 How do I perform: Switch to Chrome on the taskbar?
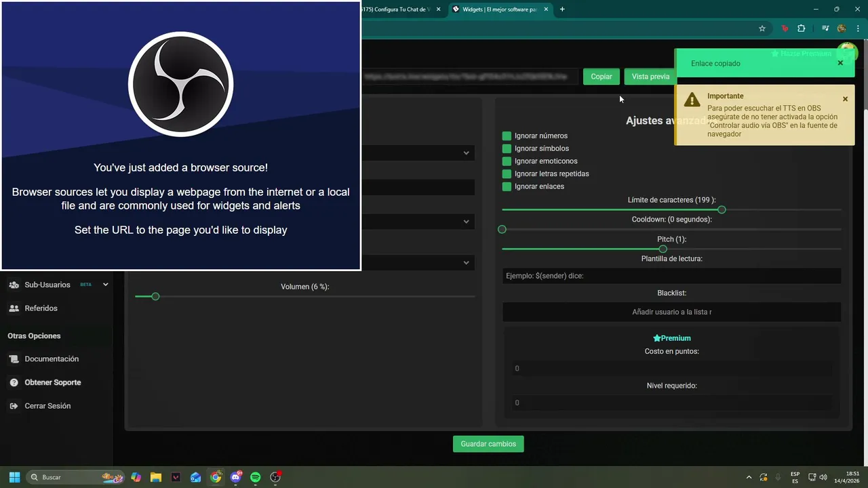click(216, 477)
